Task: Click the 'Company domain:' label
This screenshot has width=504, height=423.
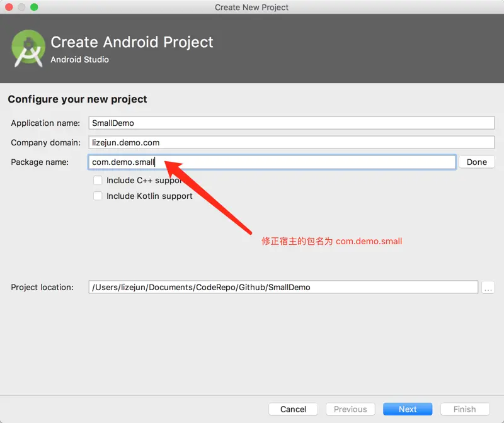Action: 45,142
